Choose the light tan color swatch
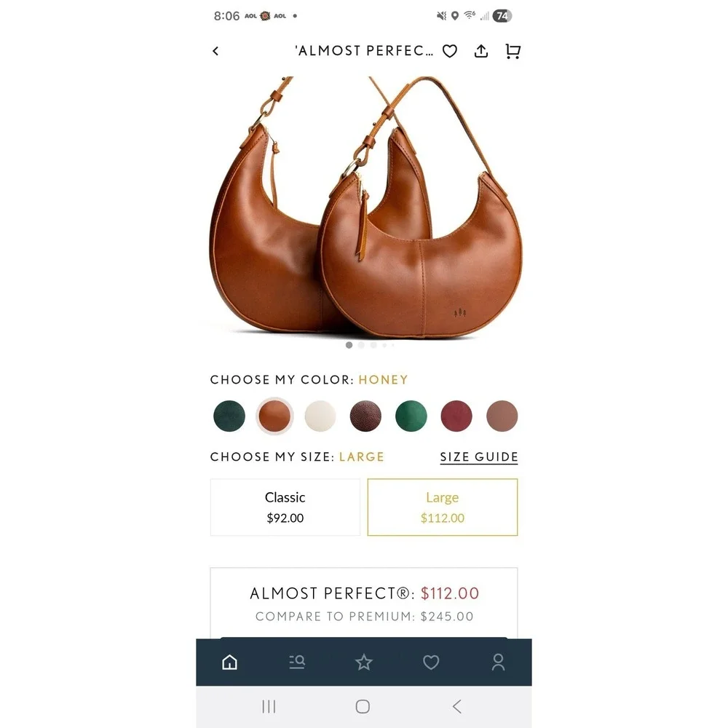 point(502,416)
